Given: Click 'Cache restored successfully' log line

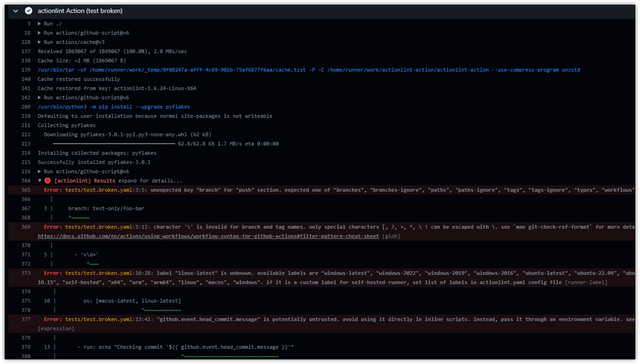Looking at the screenshot, I should point(79,80).
